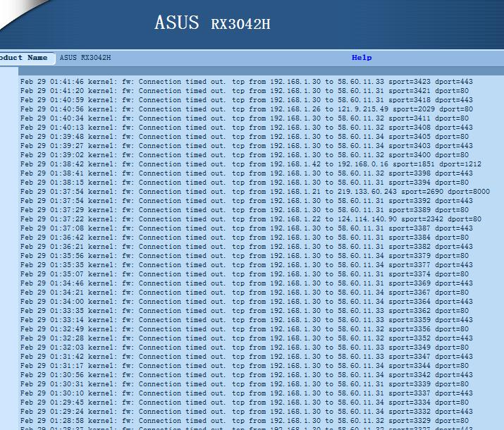Select the log entry at 01:34:21
Viewport: 504px width, 430px height.
point(245,293)
